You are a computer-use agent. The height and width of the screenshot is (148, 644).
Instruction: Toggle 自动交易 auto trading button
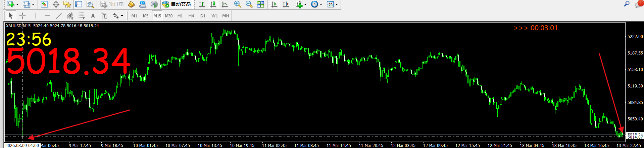(177, 4)
